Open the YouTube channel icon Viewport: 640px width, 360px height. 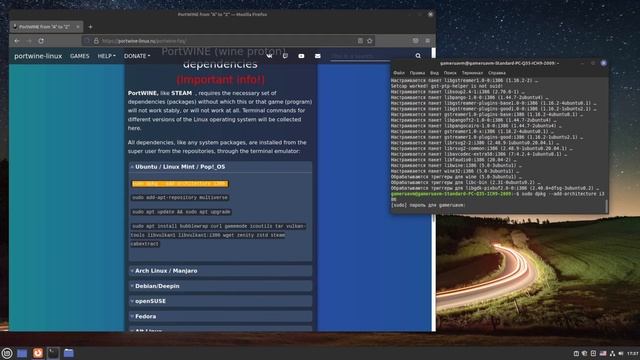tap(301, 56)
